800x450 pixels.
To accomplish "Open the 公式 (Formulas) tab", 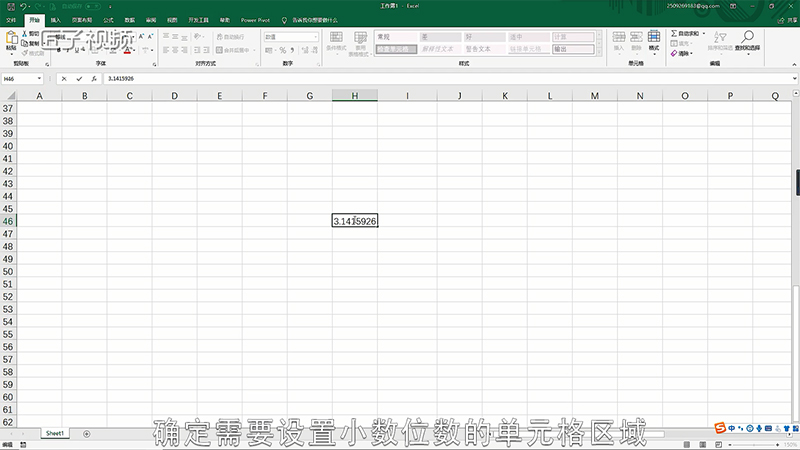I will (x=108, y=20).
